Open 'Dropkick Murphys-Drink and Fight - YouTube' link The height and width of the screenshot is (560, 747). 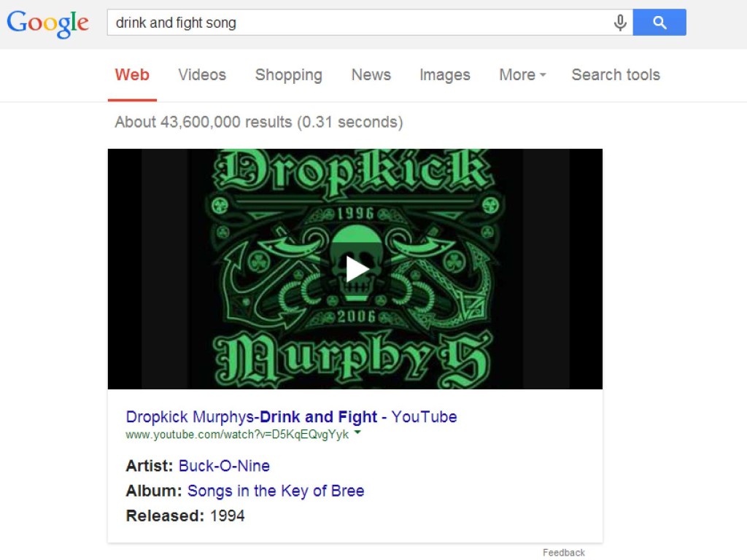point(292,416)
